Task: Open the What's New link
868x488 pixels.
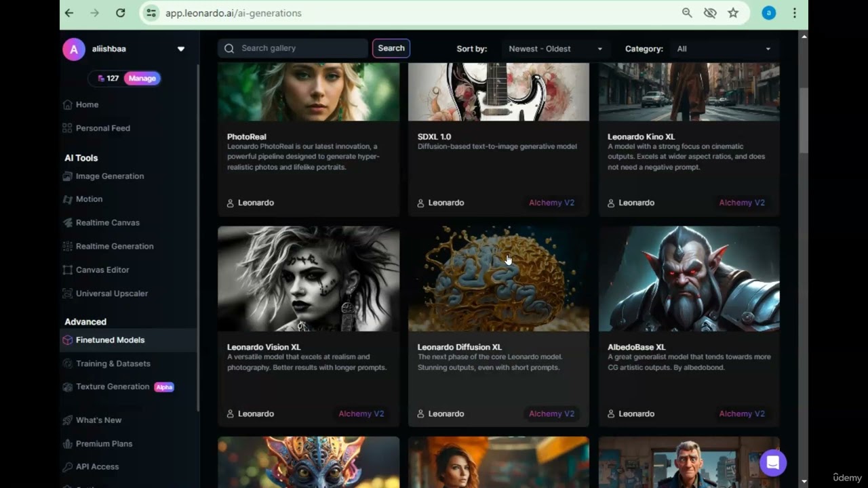Action: 99,420
